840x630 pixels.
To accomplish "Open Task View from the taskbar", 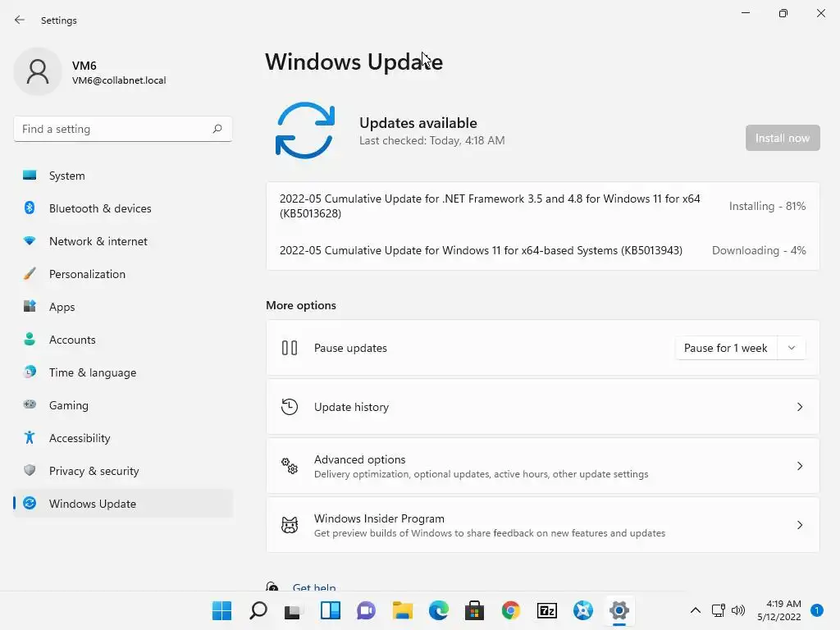I will (x=294, y=610).
